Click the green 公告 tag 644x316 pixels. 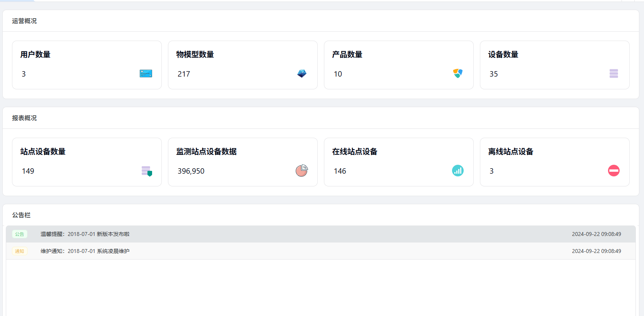[x=20, y=234]
